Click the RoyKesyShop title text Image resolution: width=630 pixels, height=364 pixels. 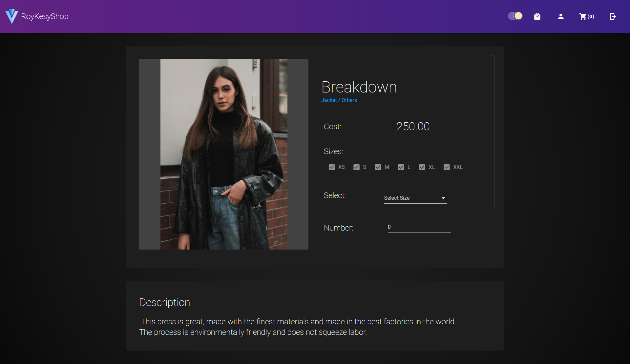tap(45, 16)
